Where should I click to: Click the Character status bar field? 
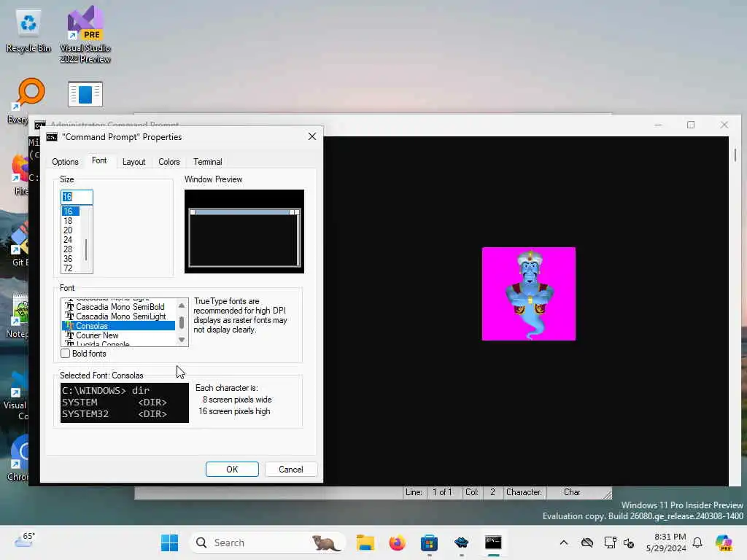pyautogui.click(x=524, y=492)
